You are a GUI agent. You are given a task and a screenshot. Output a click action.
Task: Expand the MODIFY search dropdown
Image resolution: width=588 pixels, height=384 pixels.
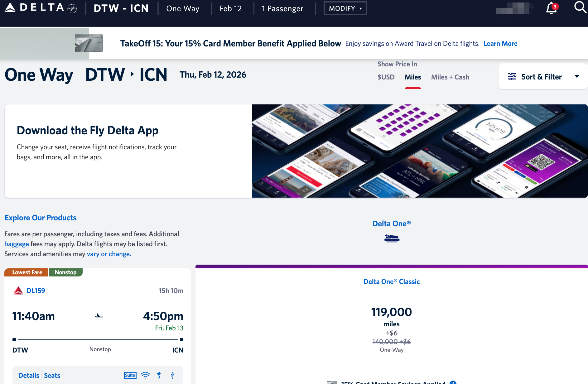click(x=345, y=8)
